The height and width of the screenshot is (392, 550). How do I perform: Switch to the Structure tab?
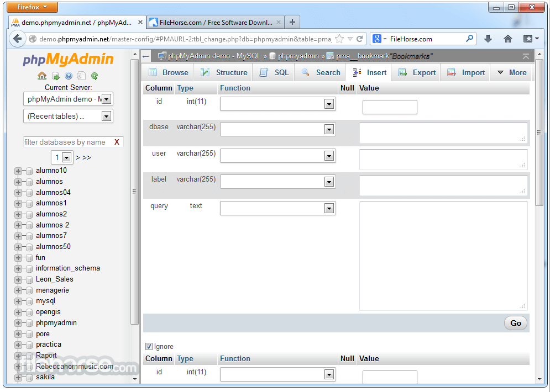tap(224, 72)
